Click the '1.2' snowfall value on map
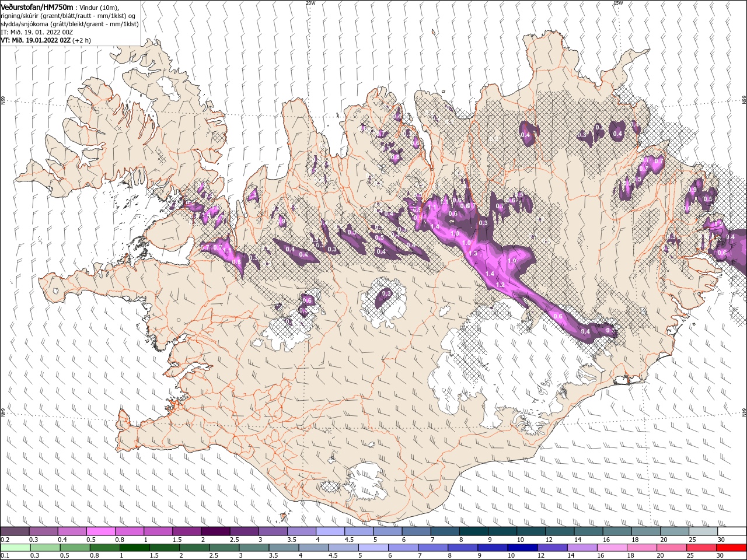Image resolution: width=747 pixels, height=560 pixels. click(x=500, y=285)
